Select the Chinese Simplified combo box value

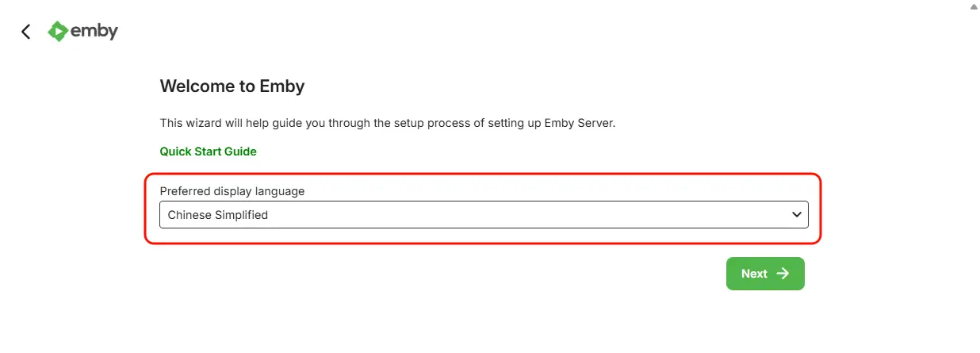point(218,215)
